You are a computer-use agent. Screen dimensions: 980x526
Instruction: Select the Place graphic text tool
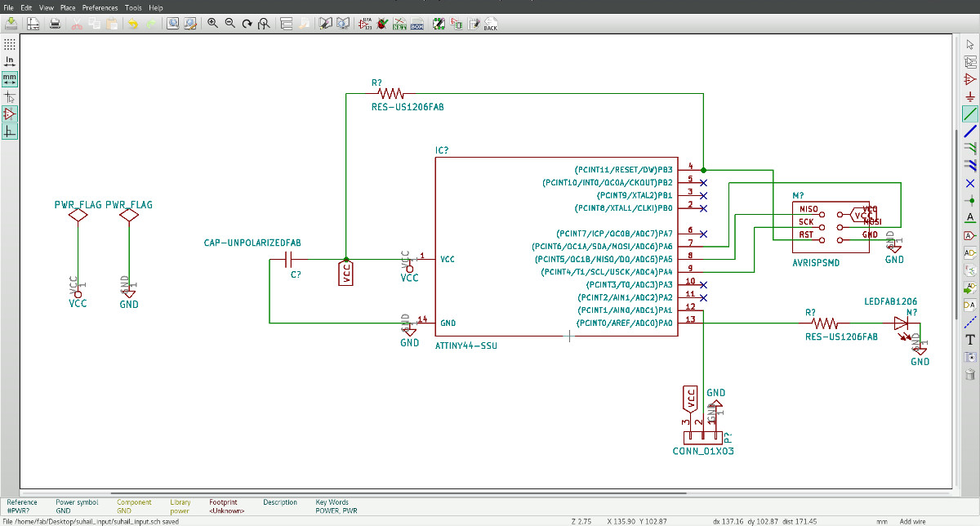970,340
